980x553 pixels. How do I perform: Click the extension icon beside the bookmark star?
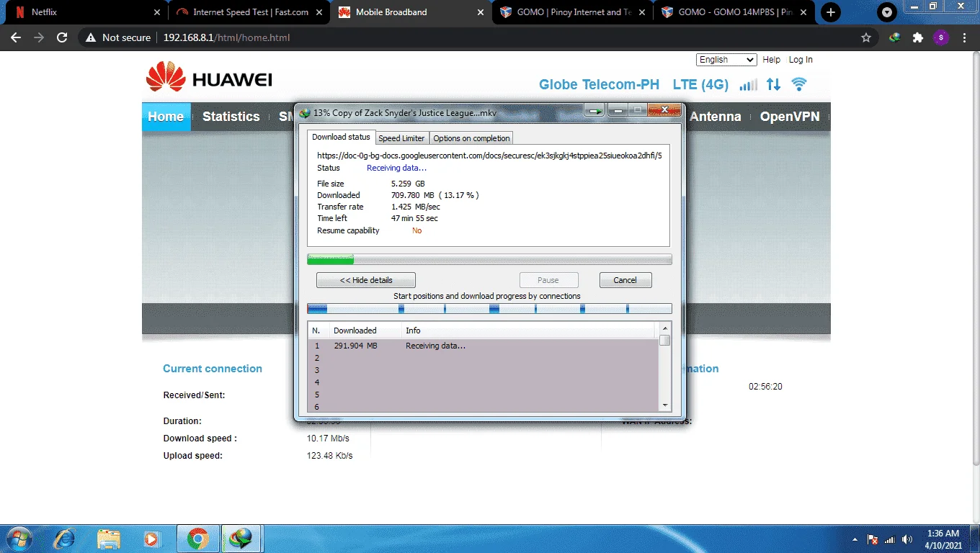click(894, 37)
